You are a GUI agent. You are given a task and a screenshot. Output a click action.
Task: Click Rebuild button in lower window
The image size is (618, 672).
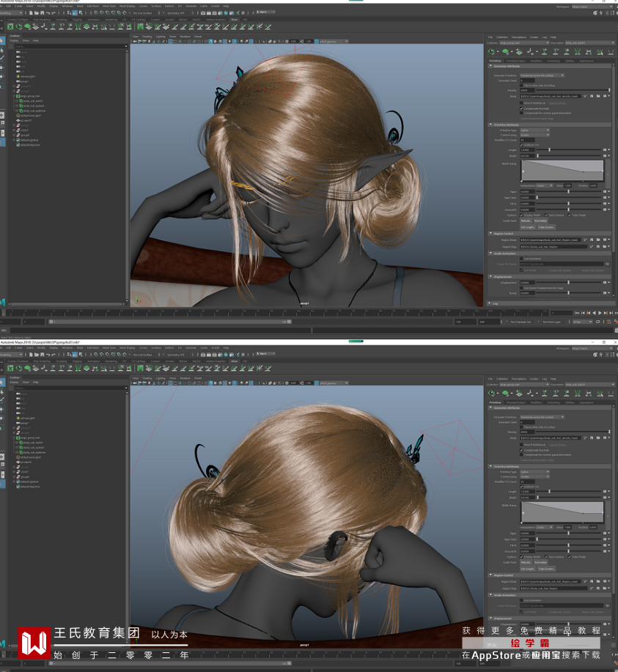tap(526, 562)
